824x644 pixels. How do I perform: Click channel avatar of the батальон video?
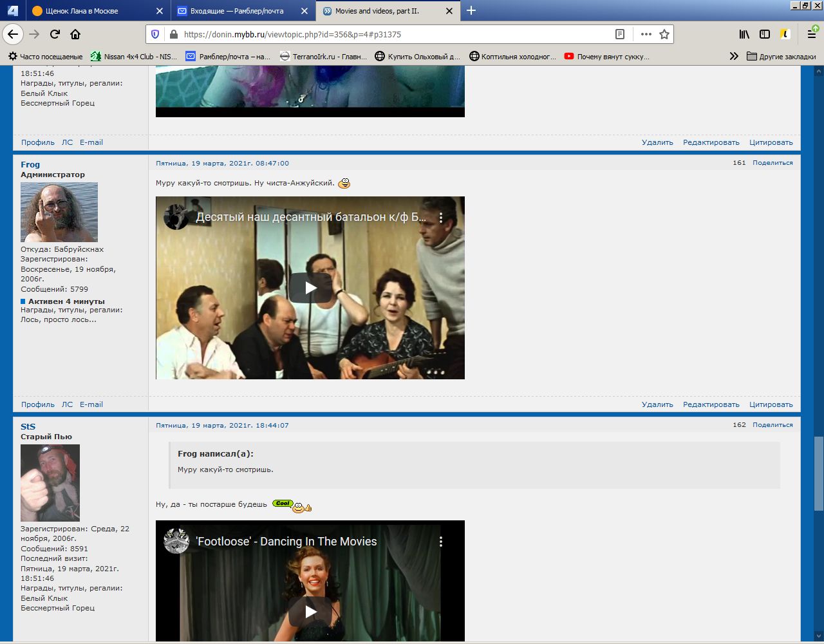176,217
